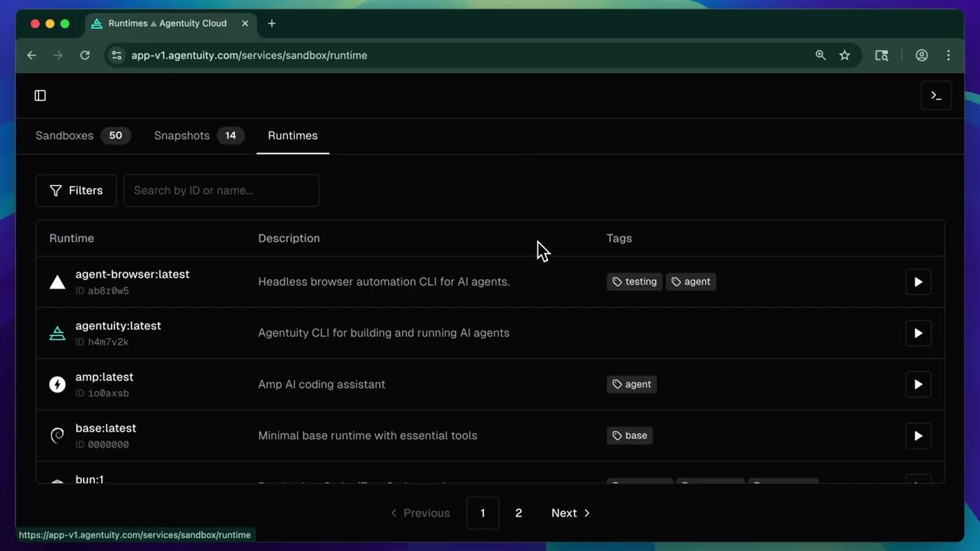Click runtime ID h4m7v2k
The image size is (980, 551).
coord(108,342)
